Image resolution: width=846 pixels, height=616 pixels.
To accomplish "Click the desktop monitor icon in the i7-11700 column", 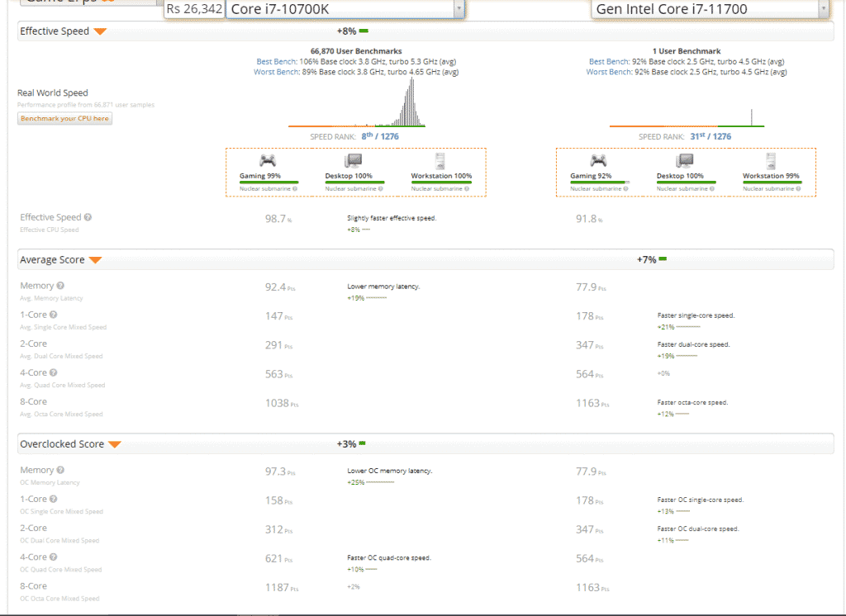I will click(x=685, y=161).
